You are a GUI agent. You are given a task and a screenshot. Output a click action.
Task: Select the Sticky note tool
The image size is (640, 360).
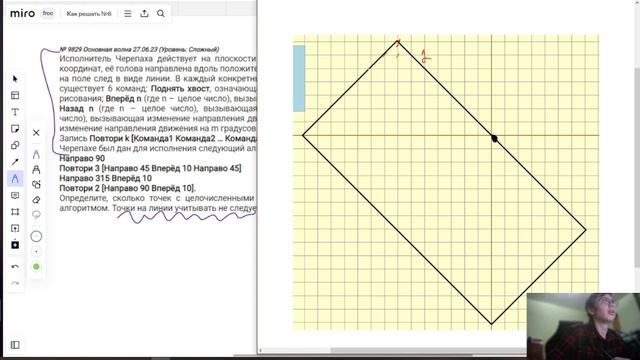[15, 129]
